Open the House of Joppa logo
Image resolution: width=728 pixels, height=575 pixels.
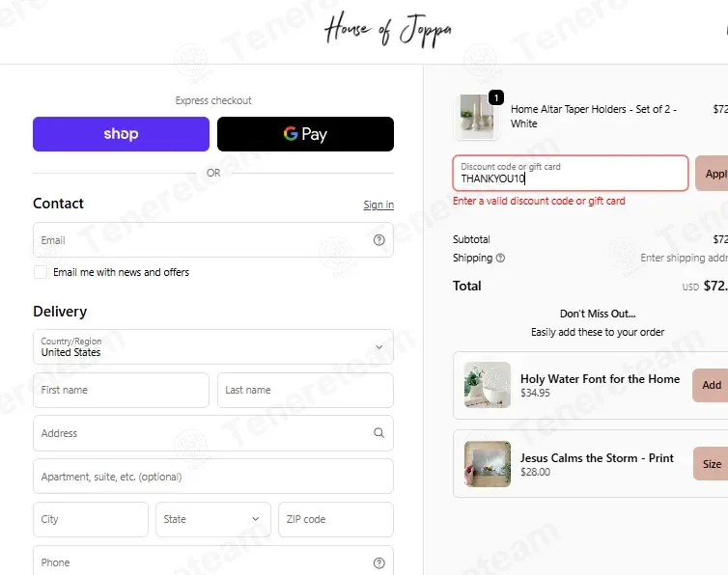tap(388, 30)
